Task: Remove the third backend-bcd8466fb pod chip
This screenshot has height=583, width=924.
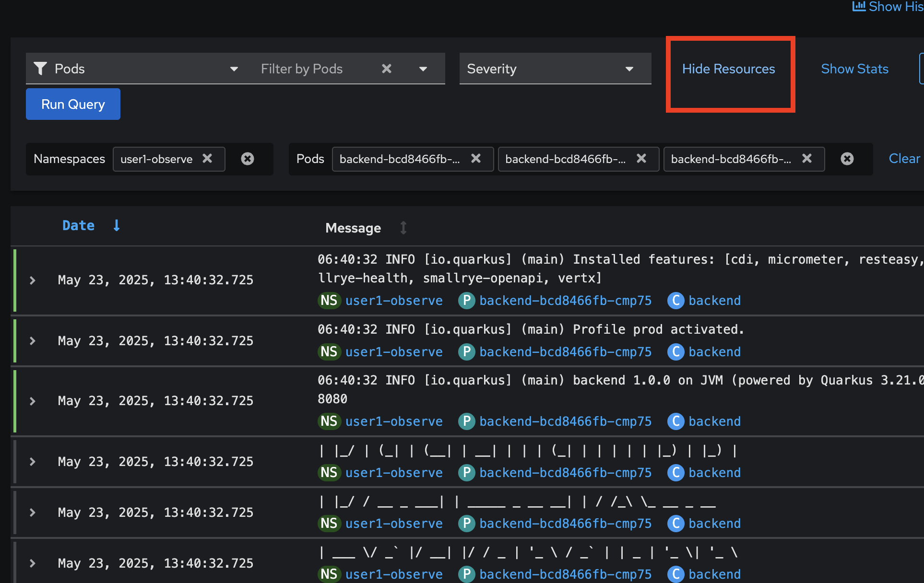Action: pos(807,158)
